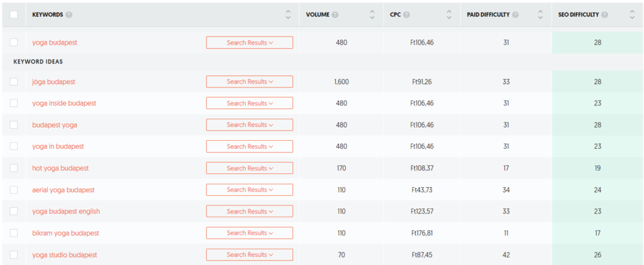Sort table by the Keywords column arrows
The image size is (644, 265).
(x=288, y=15)
